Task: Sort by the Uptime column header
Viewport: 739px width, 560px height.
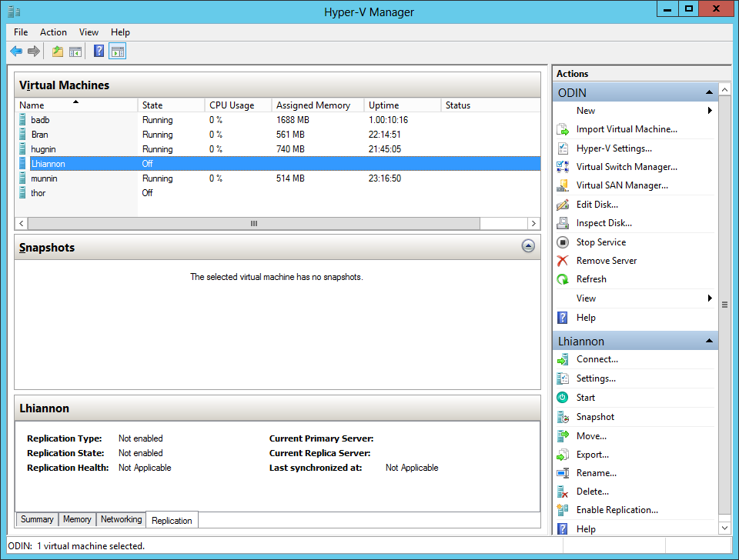Action: click(402, 105)
